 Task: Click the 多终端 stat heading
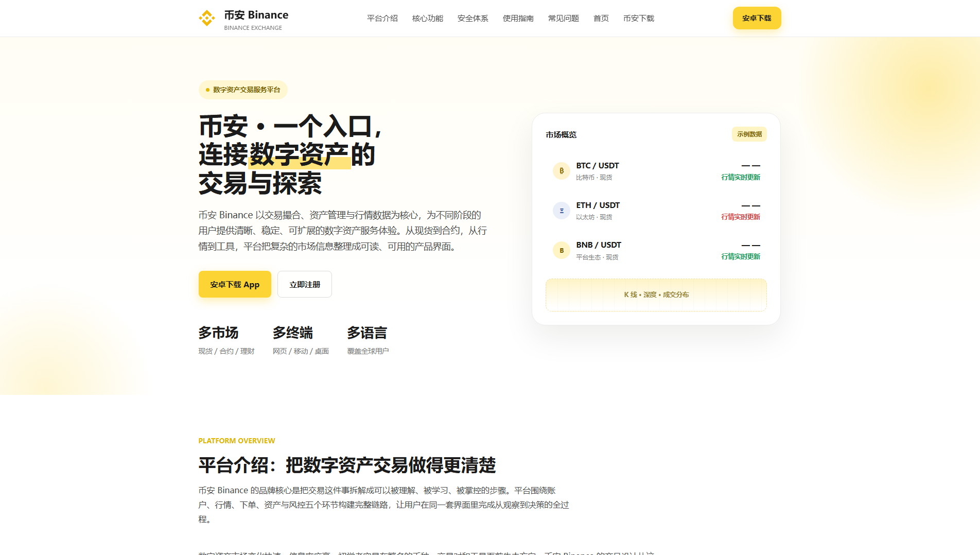click(x=293, y=333)
